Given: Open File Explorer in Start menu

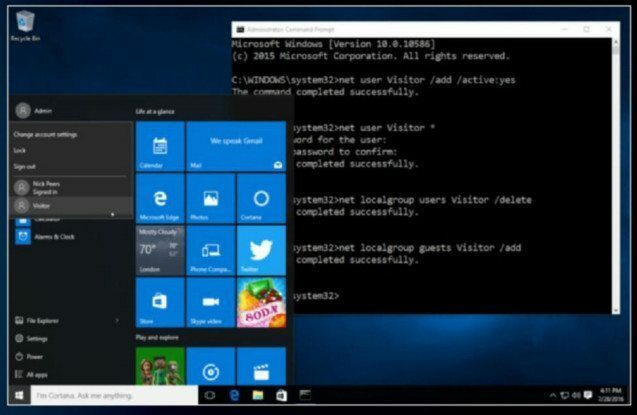Looking at the screenshot, I should coord(37,321).
